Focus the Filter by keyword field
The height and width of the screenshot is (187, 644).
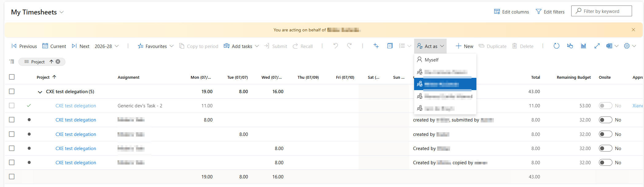[601, 11]
